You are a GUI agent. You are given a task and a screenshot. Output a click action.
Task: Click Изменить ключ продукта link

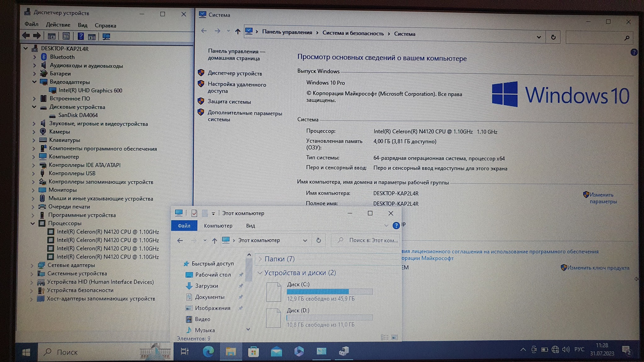pos(598,268)
